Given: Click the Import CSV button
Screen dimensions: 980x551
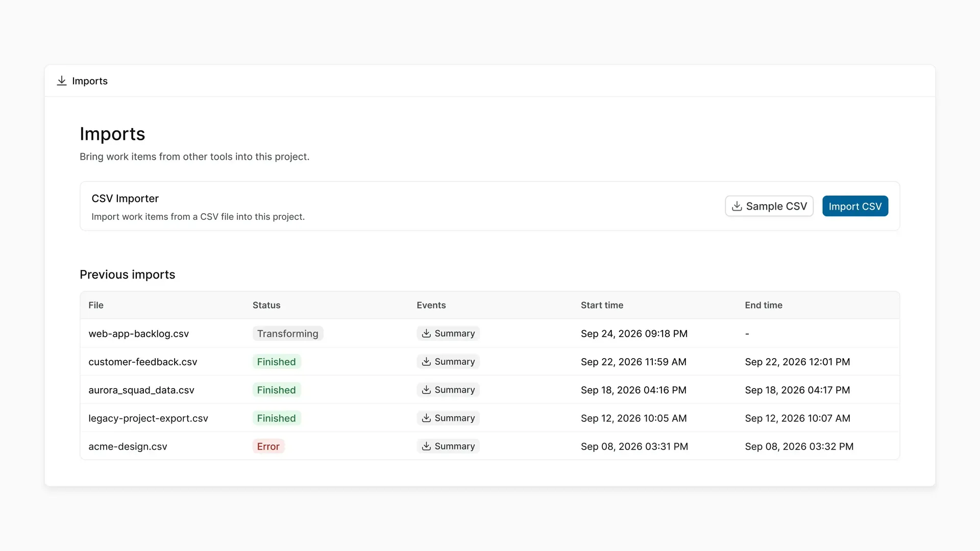Looking at the screenshot, I should click(855, 206).
